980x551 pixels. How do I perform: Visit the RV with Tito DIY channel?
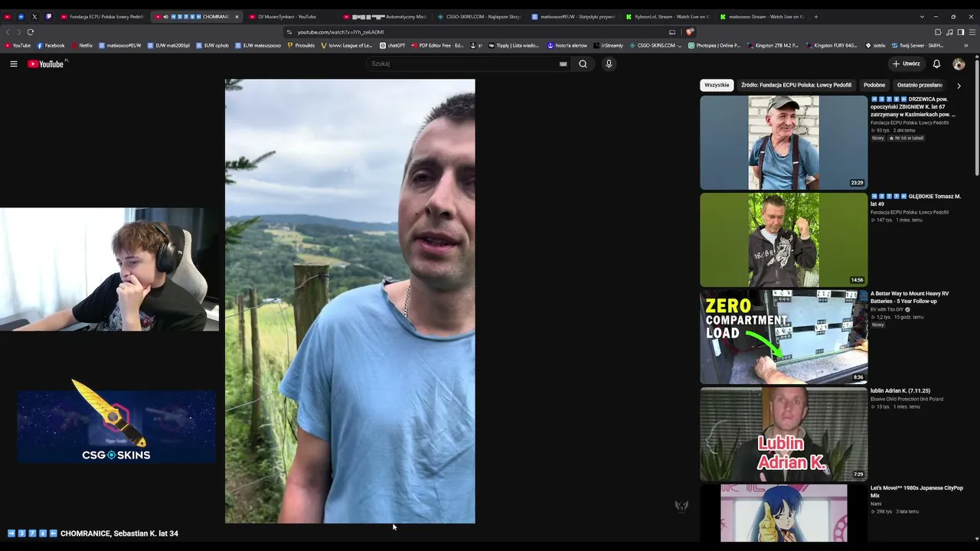pos(888,310)
